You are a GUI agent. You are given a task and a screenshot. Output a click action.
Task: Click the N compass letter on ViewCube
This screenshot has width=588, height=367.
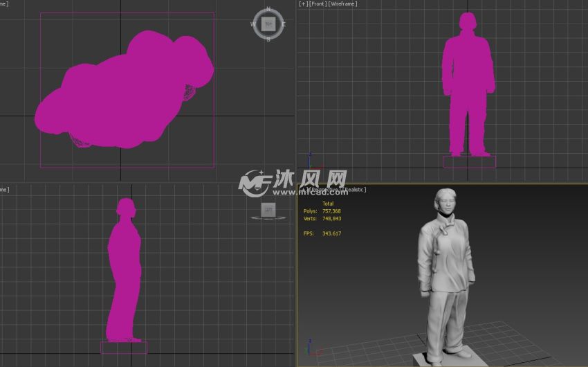268,10
